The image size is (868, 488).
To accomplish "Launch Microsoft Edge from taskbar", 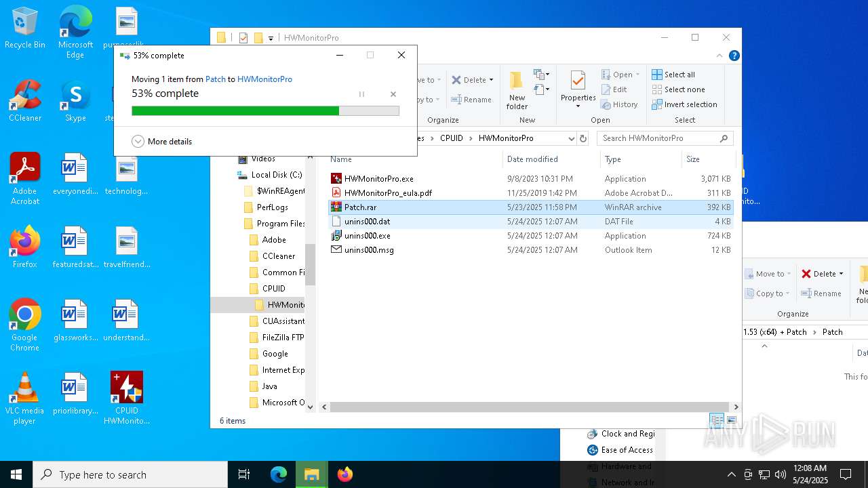I will [x=279, y=474].
